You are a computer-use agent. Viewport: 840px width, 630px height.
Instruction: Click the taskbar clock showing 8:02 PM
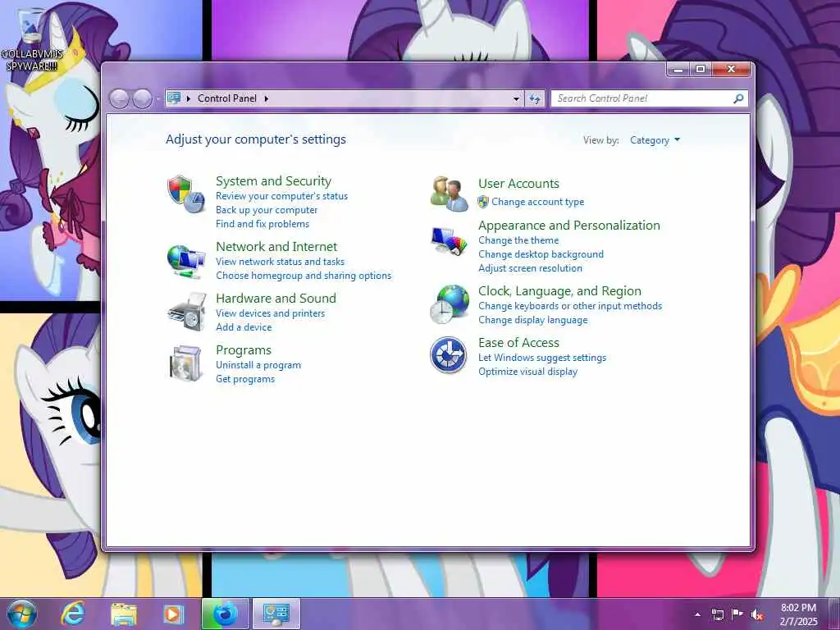click(x=798, y=614)
